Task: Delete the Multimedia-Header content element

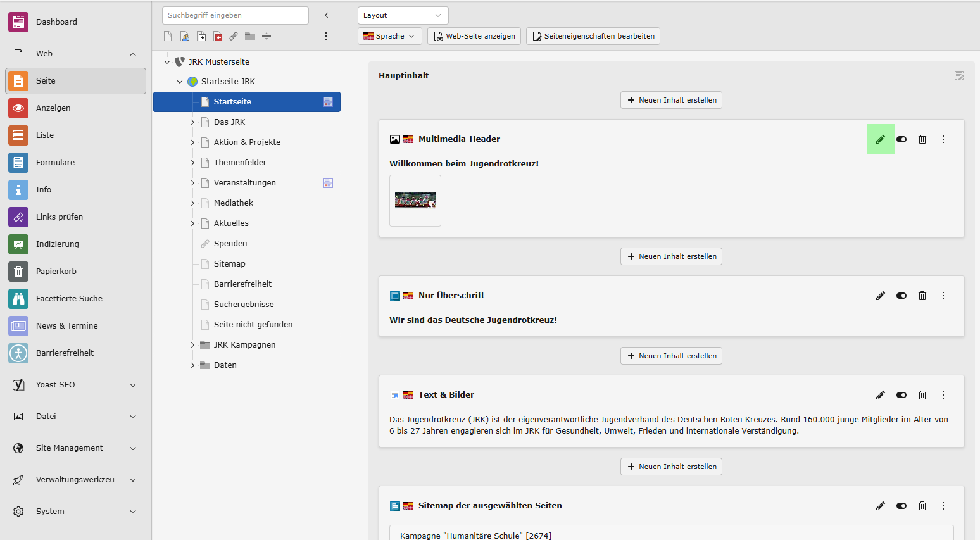Action: (922, 139)
